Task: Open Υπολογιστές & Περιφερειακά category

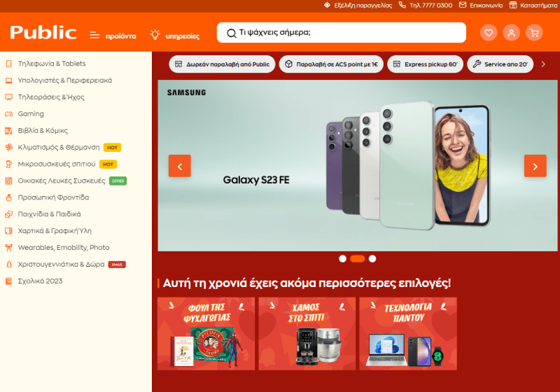Action: [65, 80]
